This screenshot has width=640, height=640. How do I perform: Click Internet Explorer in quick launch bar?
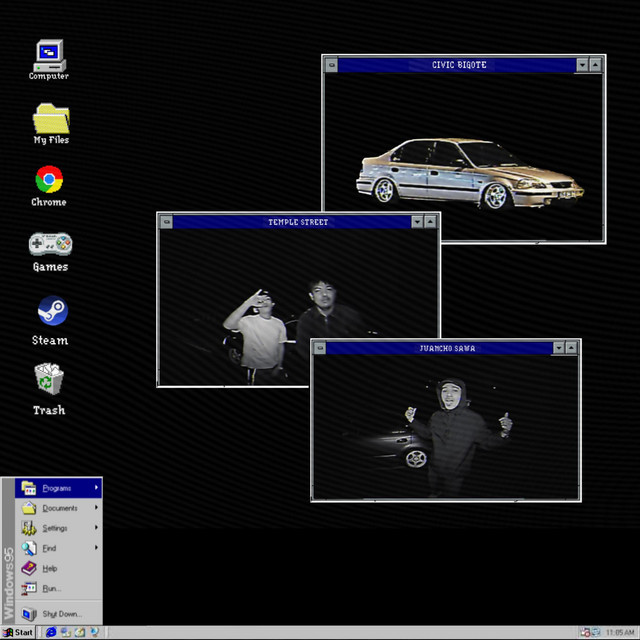pos(52,632)
